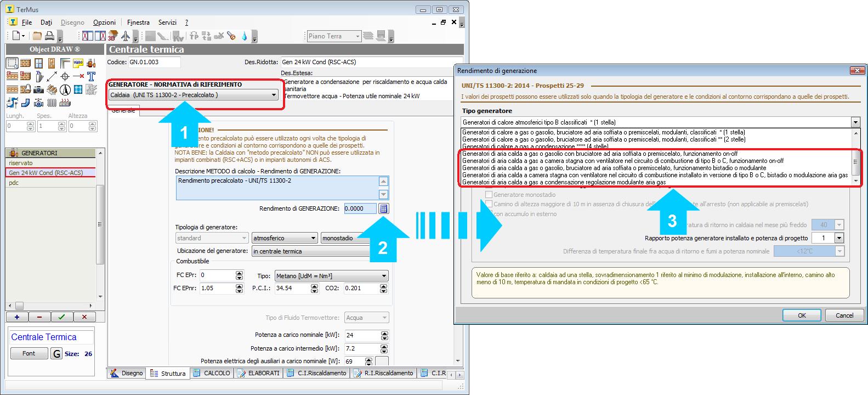868x395 pixels.
Task: Select the brick wall drawing tool
Action: tap(25, 63)
